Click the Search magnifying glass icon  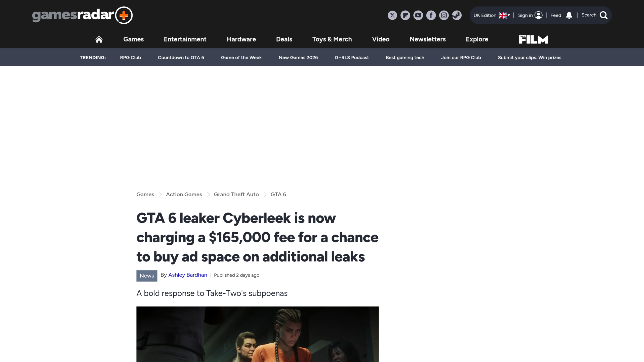coord(603,15)
